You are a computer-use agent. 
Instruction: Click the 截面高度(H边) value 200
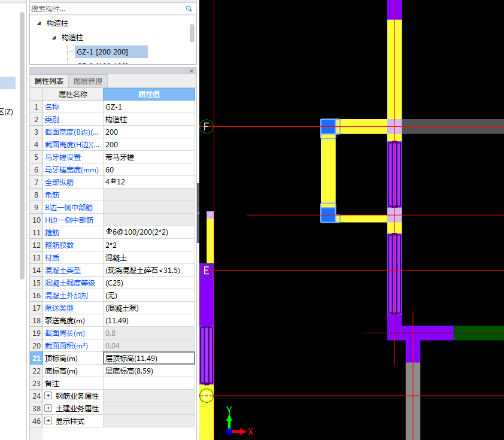point(149,145)
